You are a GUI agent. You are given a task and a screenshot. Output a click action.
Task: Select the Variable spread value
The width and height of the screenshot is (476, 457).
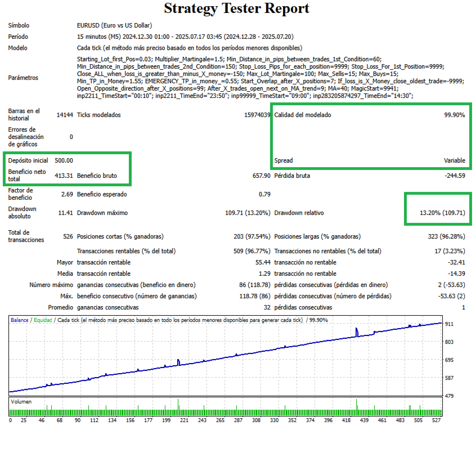click(x=455, y=160)
